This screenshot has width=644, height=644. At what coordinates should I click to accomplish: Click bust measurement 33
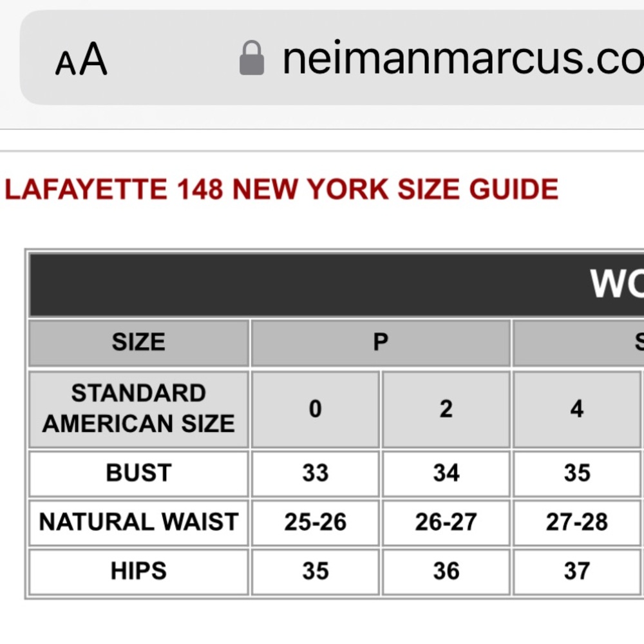[x=315, y=473]
